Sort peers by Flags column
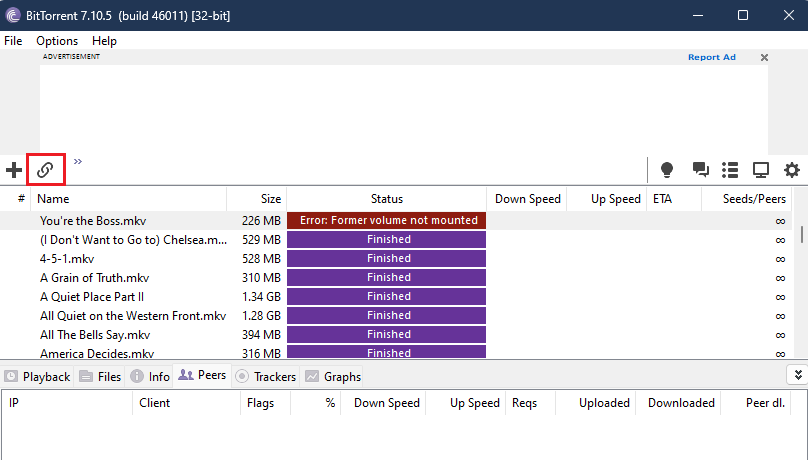Image resolution: width=808 pixels, height=460 pixels. (265, 403)
